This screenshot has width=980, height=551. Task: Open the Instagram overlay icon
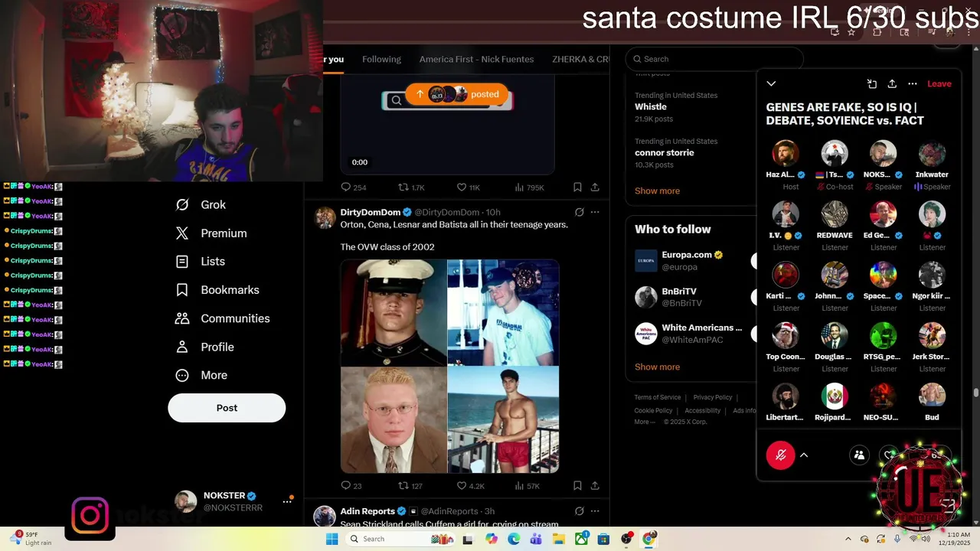(90, 516)
